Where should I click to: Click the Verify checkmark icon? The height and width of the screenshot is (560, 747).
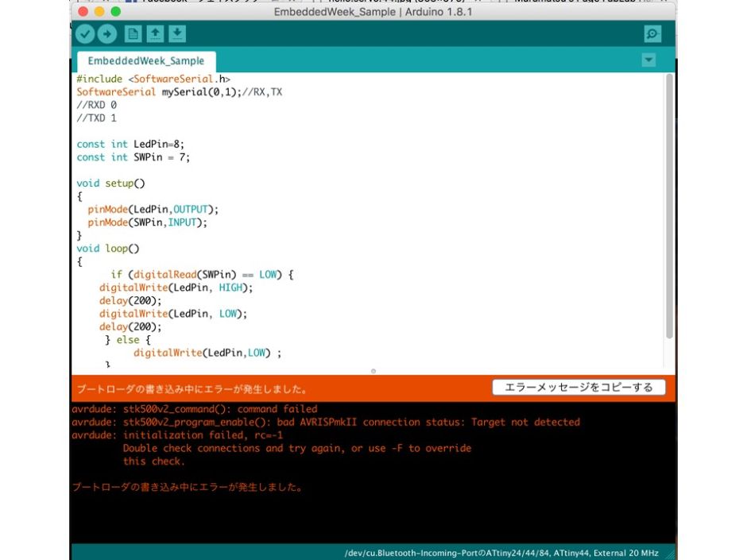(85, 34)
